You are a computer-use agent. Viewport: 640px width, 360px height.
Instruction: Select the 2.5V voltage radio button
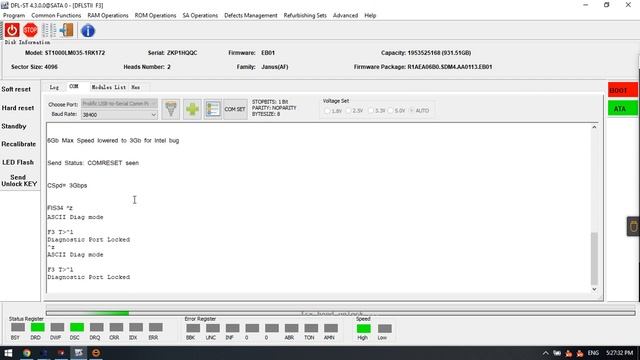[x=349, y=111]
